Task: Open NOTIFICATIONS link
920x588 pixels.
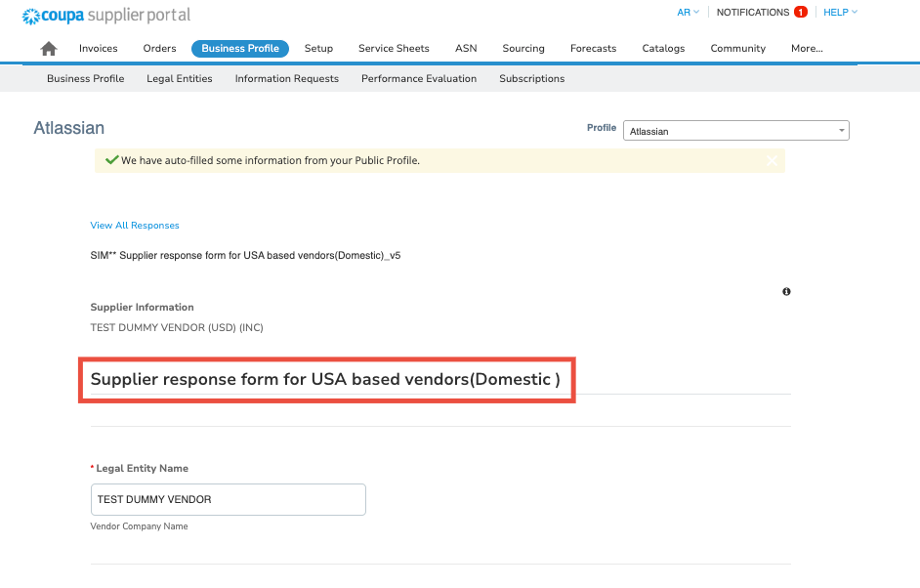Action: tap(753, 13)
